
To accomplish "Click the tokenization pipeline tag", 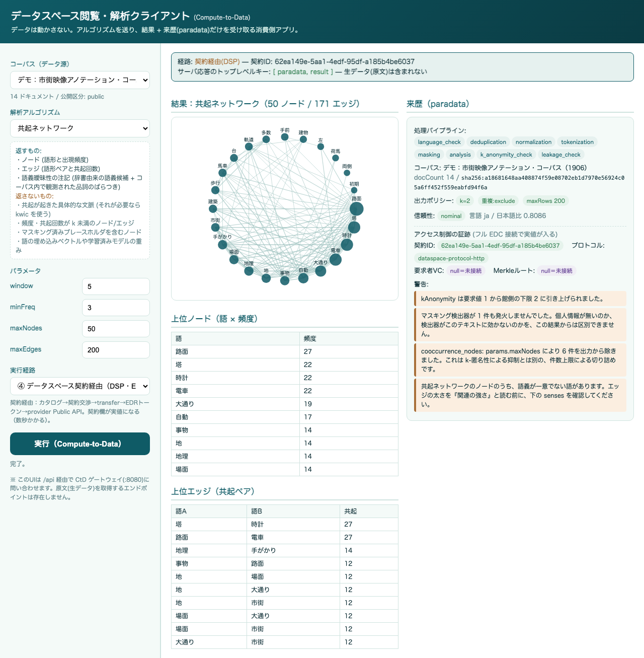I will click(x=577, y=142).
